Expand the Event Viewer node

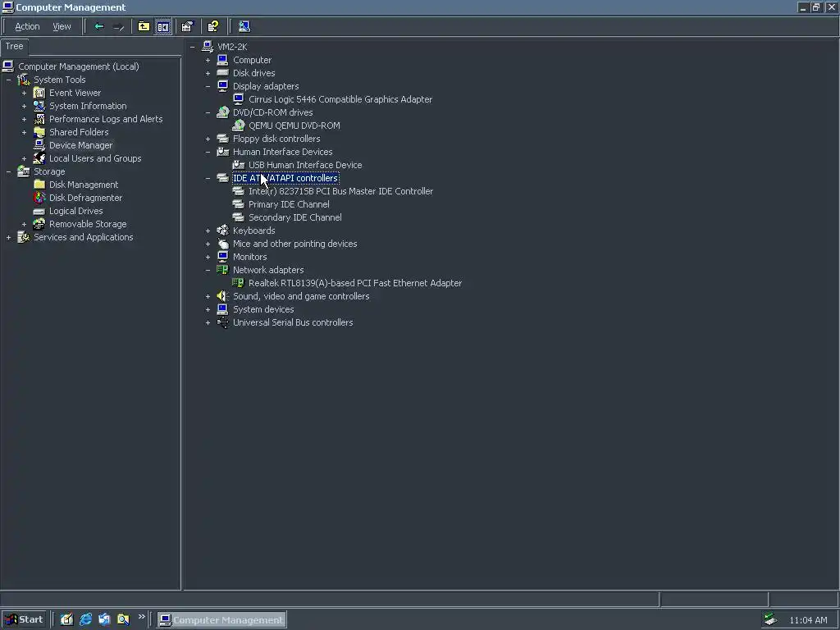click(24, 93)
